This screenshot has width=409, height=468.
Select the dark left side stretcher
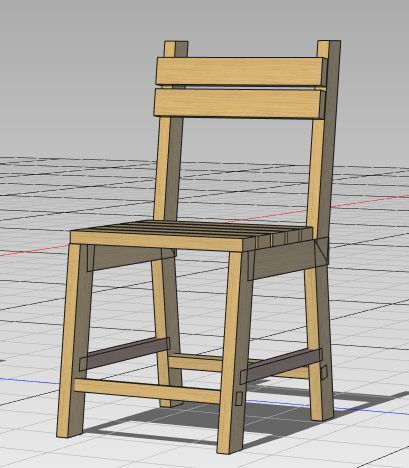coord(125,354)
